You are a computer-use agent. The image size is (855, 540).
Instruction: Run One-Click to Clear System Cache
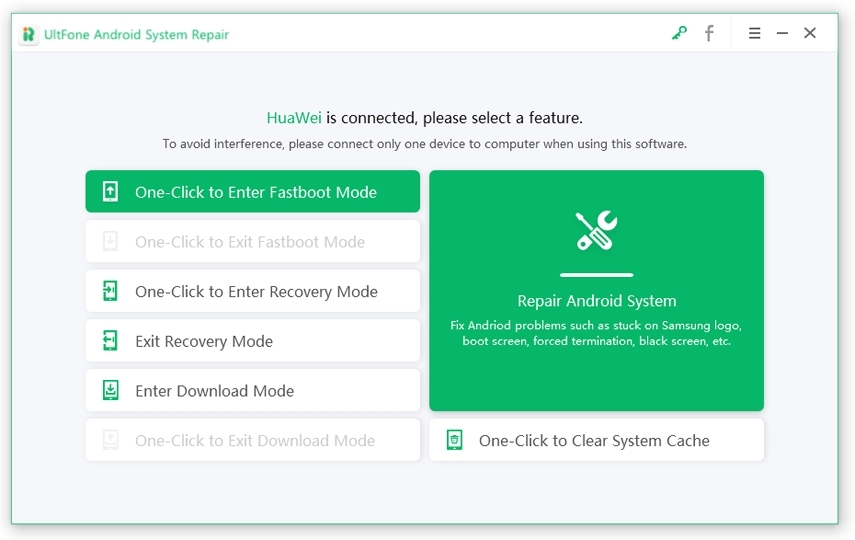click(x=594, y=441)
